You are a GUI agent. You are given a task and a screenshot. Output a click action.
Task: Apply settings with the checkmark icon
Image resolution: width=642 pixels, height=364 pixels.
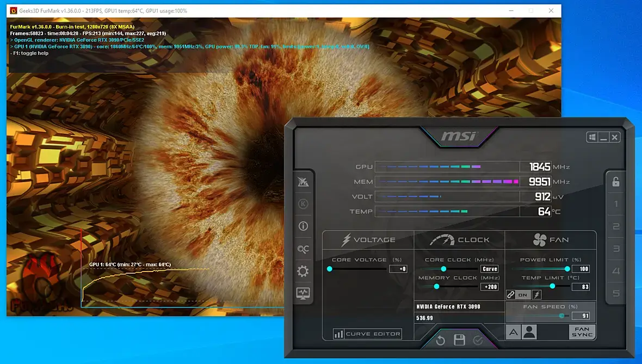tap(478, 340)
